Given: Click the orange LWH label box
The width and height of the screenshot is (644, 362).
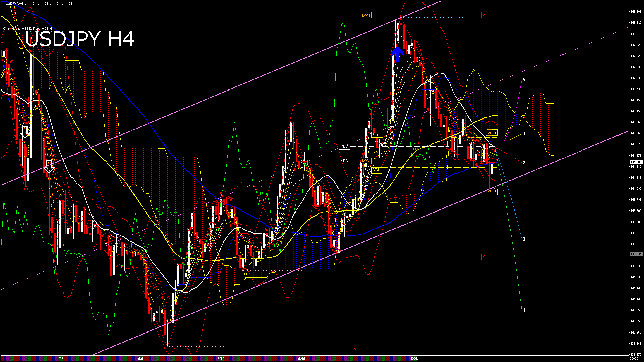Looking at the screenshot, I should click(x=366, y=15).
